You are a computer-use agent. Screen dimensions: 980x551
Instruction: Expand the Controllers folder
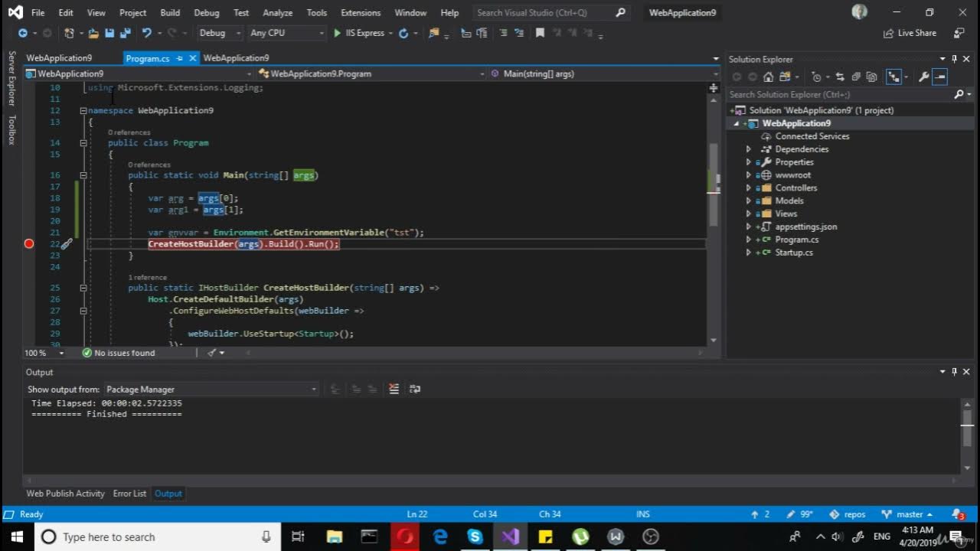pos(749,188)
